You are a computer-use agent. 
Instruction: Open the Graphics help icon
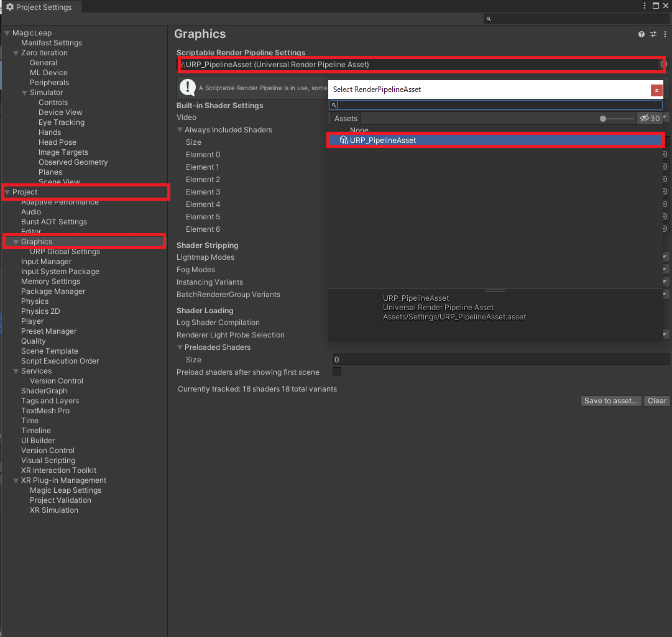point(641,34)
